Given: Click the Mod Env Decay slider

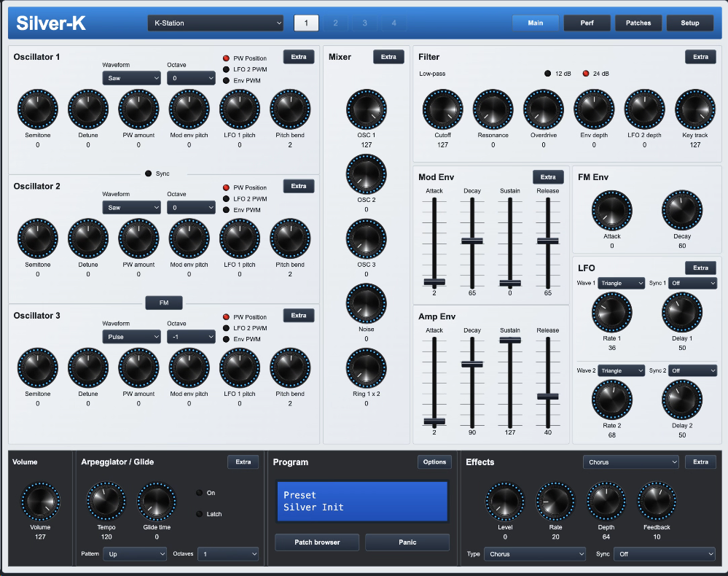Looking at the screenshot, I should tap(472, 241).
